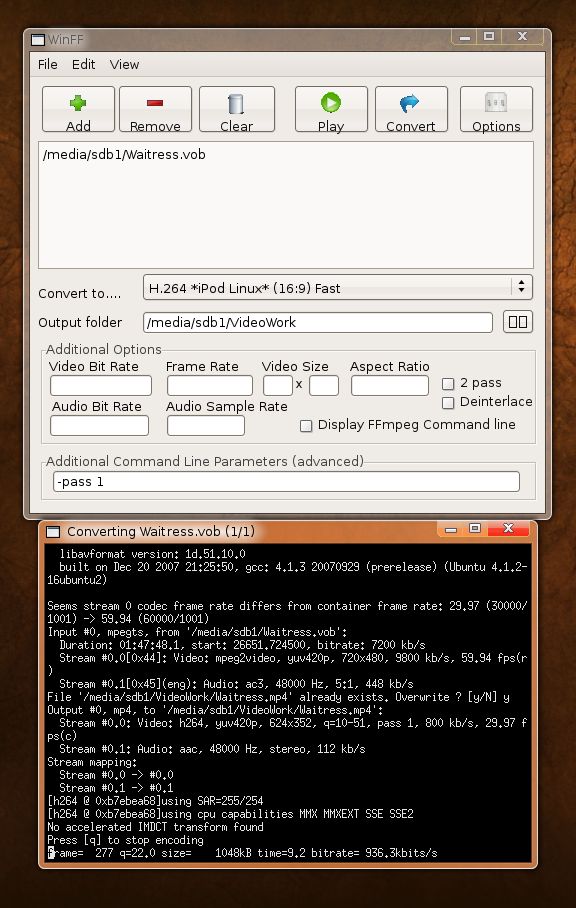Click the 'Duration: 01:47:48.1' terminal line
The image size is (576, 908).
(242, 645)
